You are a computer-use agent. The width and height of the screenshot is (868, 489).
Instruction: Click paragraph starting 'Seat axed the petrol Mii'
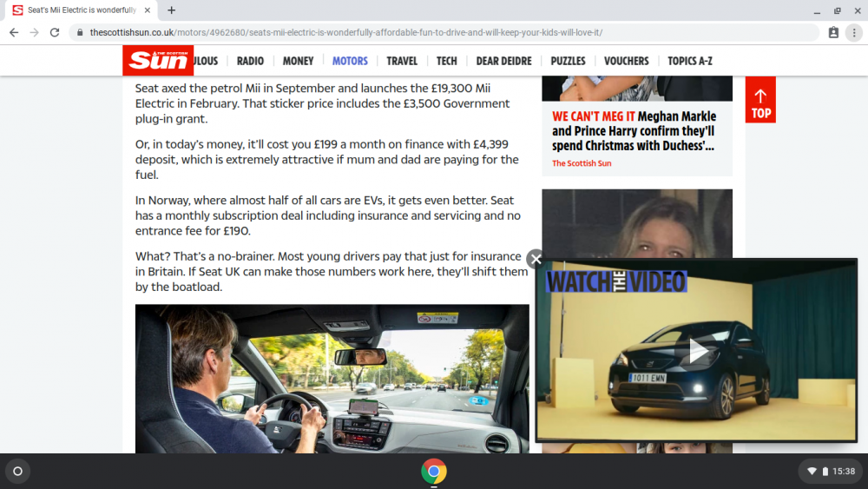323,103
